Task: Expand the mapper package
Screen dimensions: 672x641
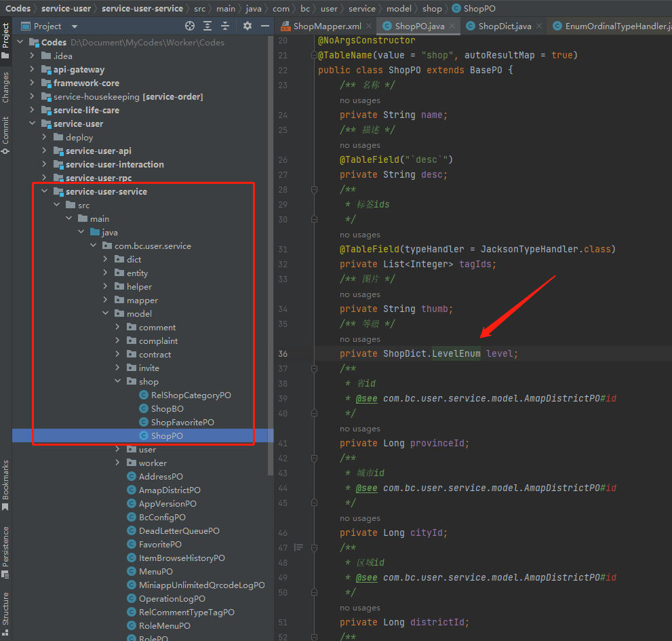Action: click(x=105, y=300)
